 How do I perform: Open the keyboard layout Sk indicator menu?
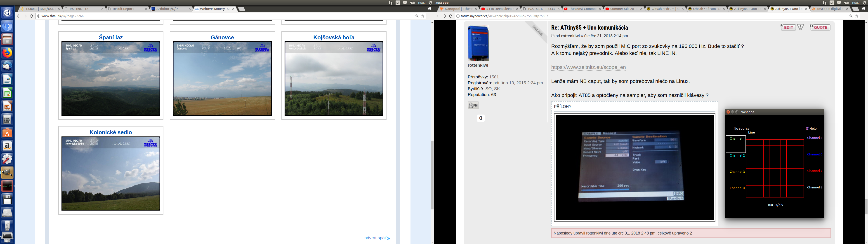coord(398,3)
